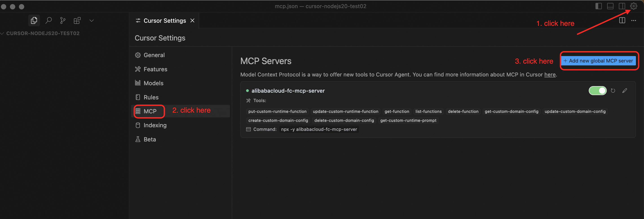644x219 pixels.
Task: Toggle the bottom panel visibility
Action: click(610, 6)
